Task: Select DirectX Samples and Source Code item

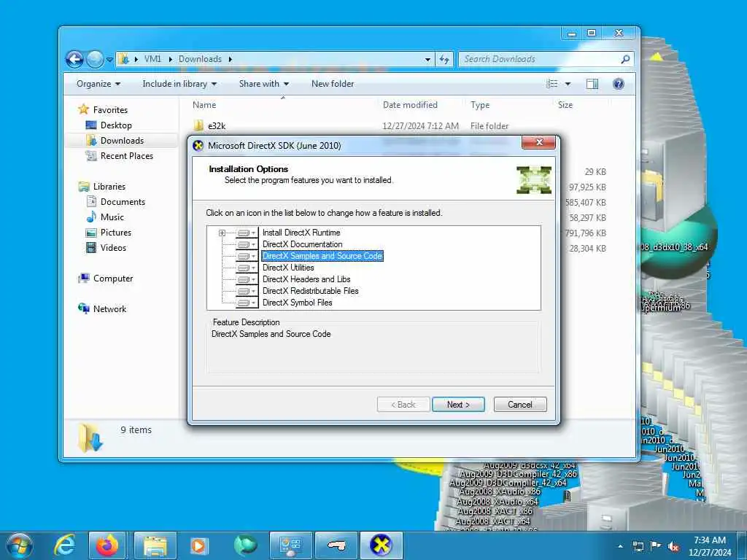Action: tap(322, 256)
